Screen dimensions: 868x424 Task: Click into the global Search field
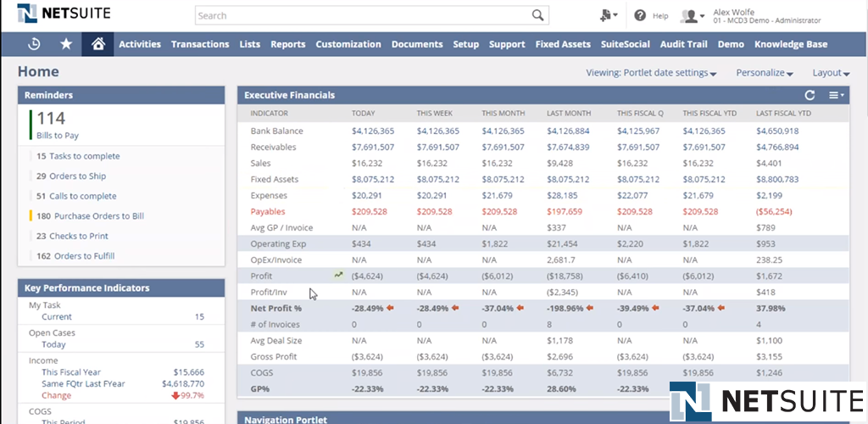pos(363,15)
